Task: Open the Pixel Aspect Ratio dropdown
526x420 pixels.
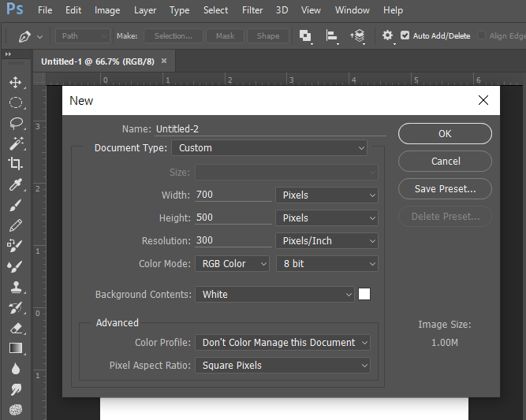Action: (282, 366)
